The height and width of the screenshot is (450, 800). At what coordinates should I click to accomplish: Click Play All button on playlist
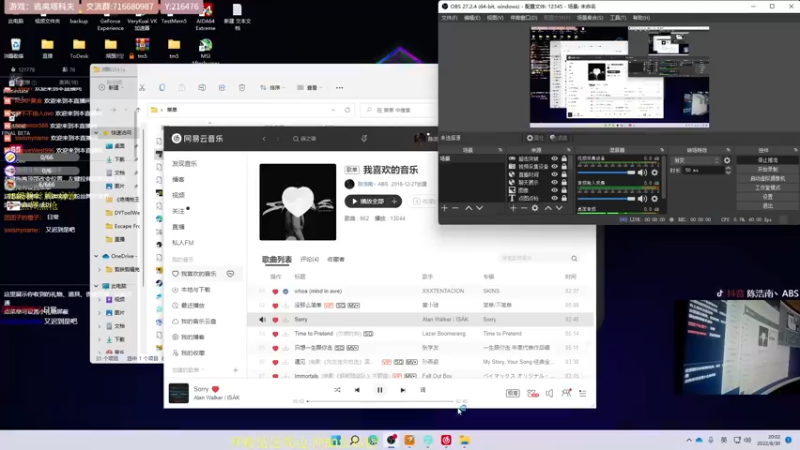368,201
